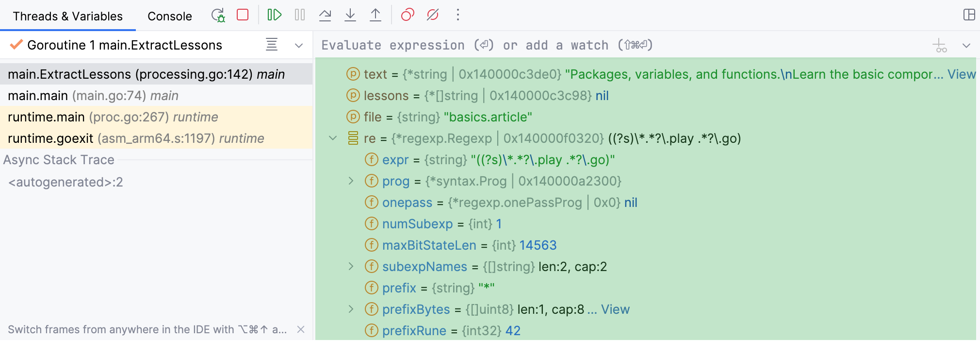View the full text string value
980x341 pixels.
tap(963, 74)
